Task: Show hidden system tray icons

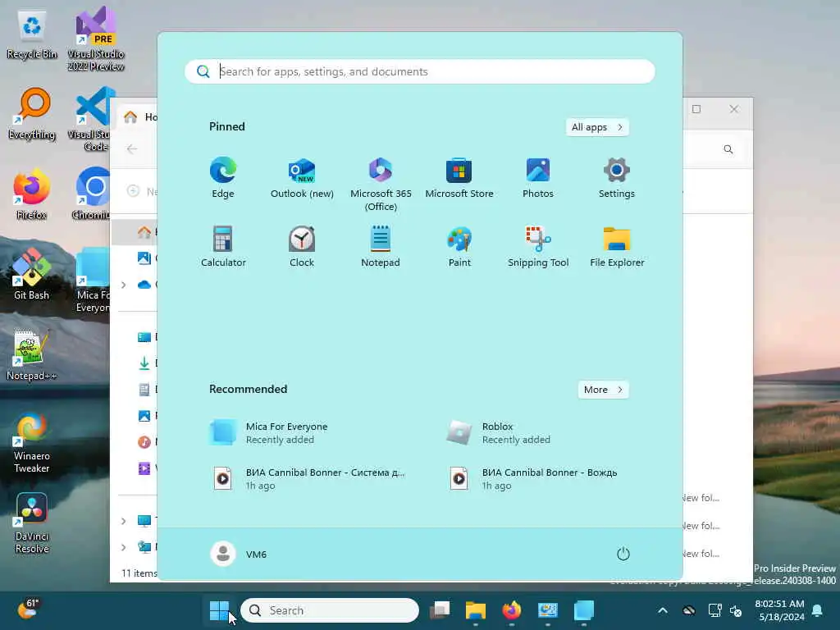Action: tap(663, 610)
